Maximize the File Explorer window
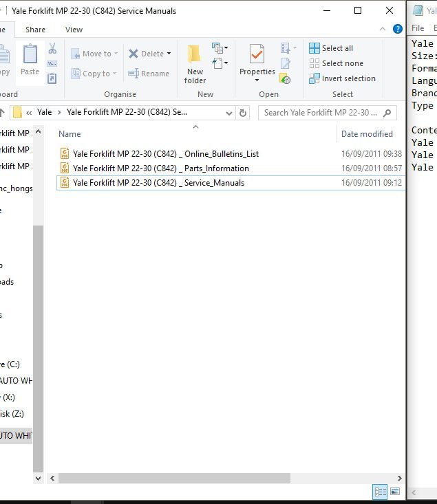Viewport: 437px width, 504px height. pos(358,10)
